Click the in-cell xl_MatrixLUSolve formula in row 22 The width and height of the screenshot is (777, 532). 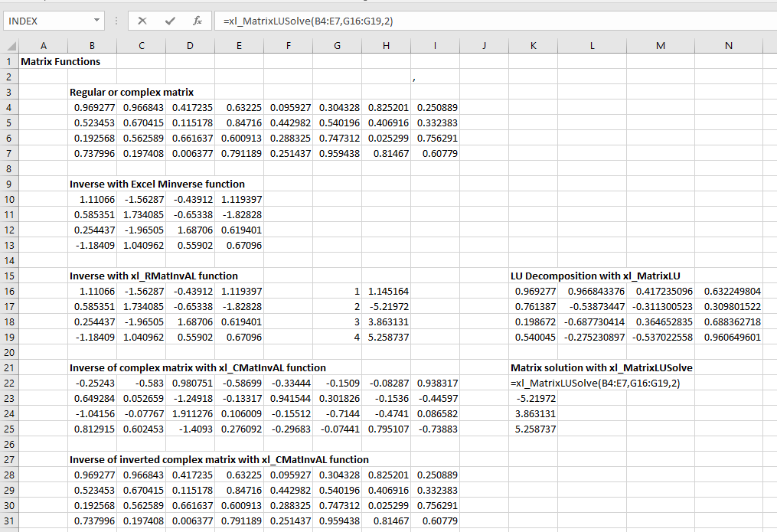[596, 383]
